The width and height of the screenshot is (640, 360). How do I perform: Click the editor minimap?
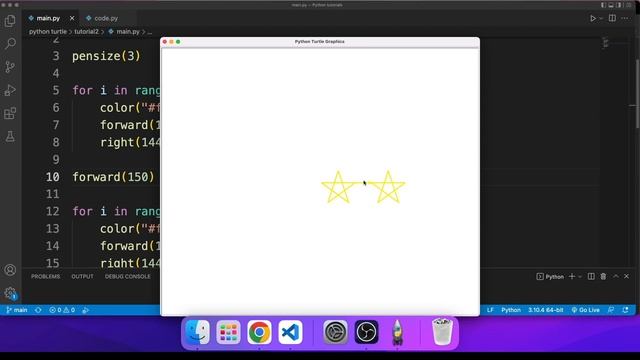(606, 42)
